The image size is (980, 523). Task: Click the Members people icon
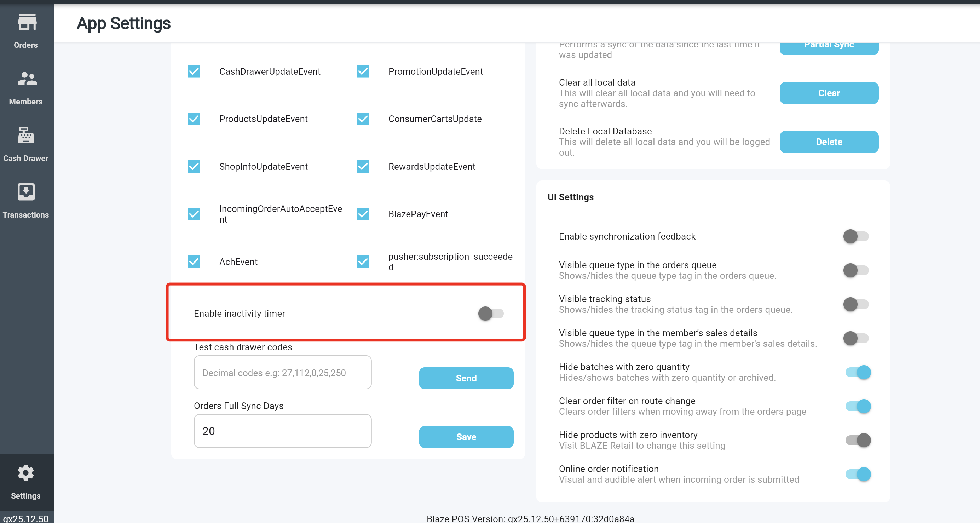[27, 79]
